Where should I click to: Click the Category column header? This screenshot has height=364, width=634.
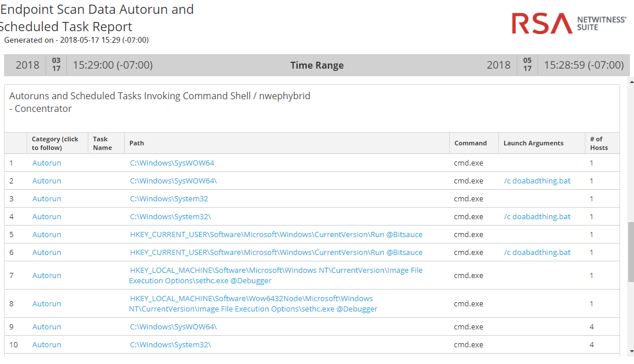tap(55, 143)
